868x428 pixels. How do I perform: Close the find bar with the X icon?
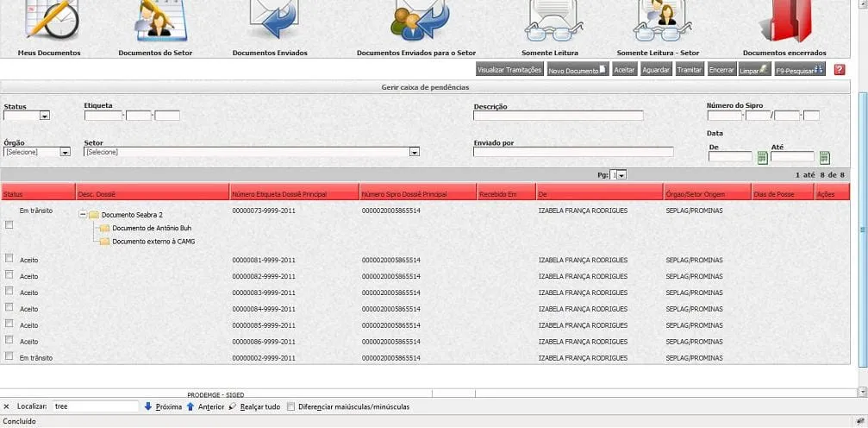6,407
